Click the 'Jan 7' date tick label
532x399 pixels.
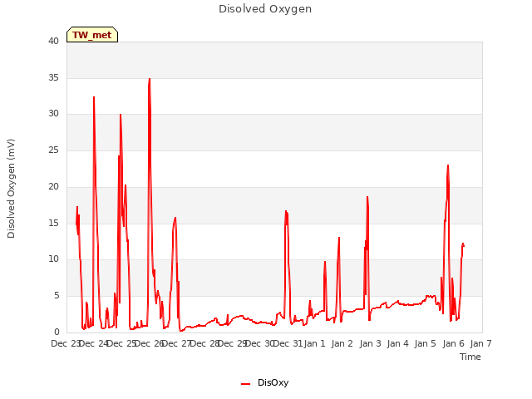(x=481, y=343)
